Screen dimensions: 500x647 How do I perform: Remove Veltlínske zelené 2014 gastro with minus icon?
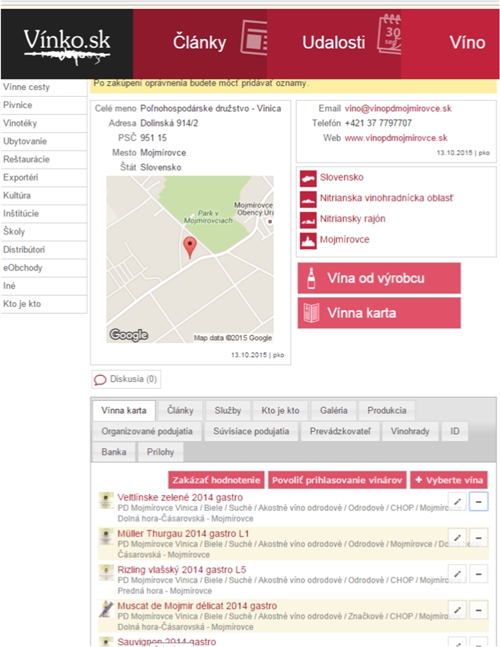pos(479,501)
